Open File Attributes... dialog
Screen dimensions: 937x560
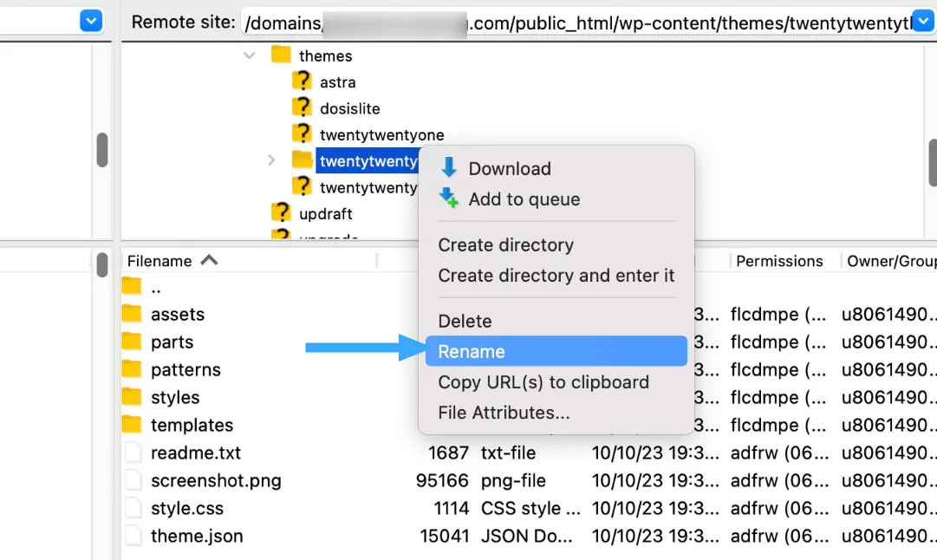point(504,413)
